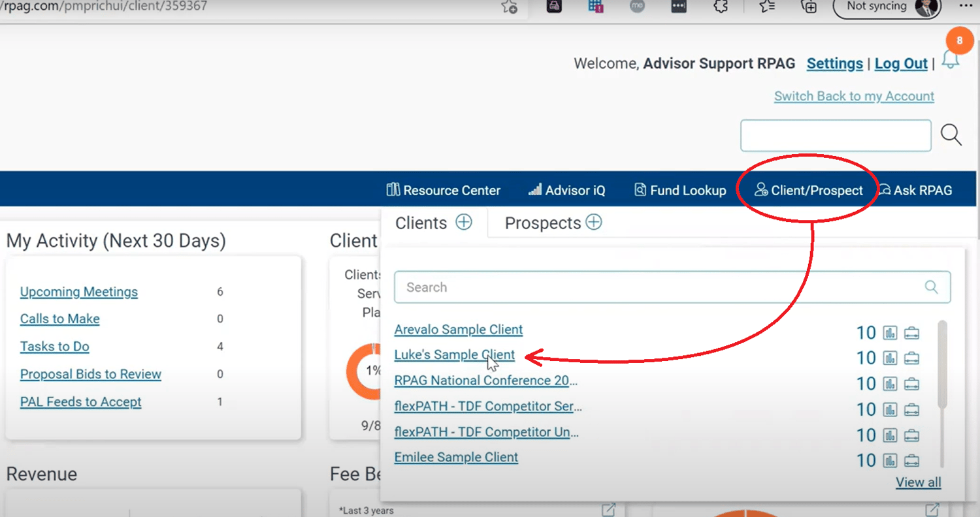The height and width of the screenshot is (517, 980).
Task: Click the plus icon next to Clients
Action: click(465, 222)
